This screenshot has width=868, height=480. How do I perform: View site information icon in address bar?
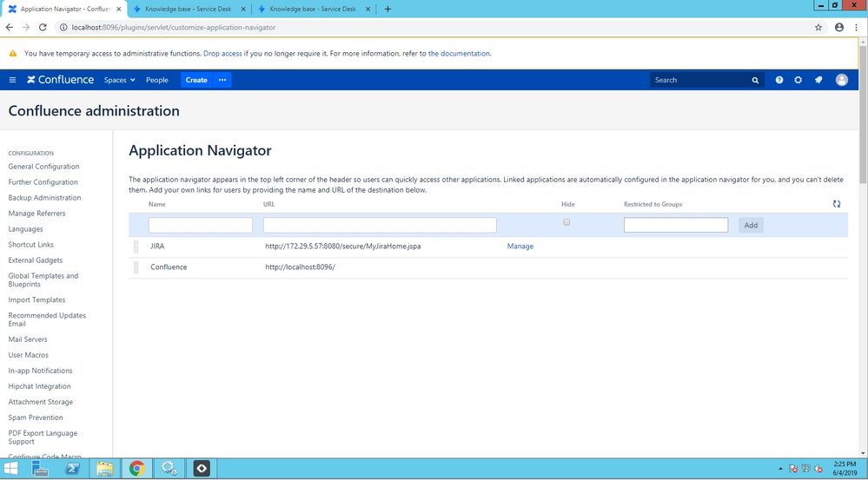click(x=63, y=27)
